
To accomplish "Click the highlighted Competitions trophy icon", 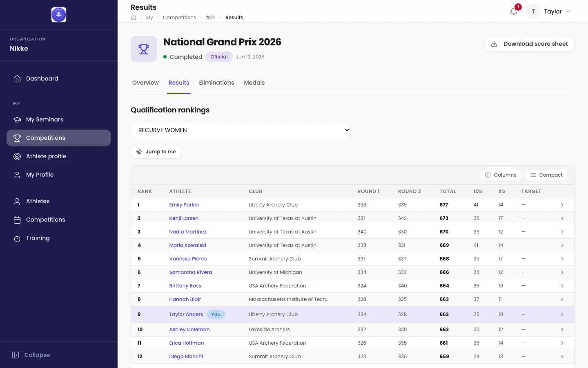I will pos(17,138).
